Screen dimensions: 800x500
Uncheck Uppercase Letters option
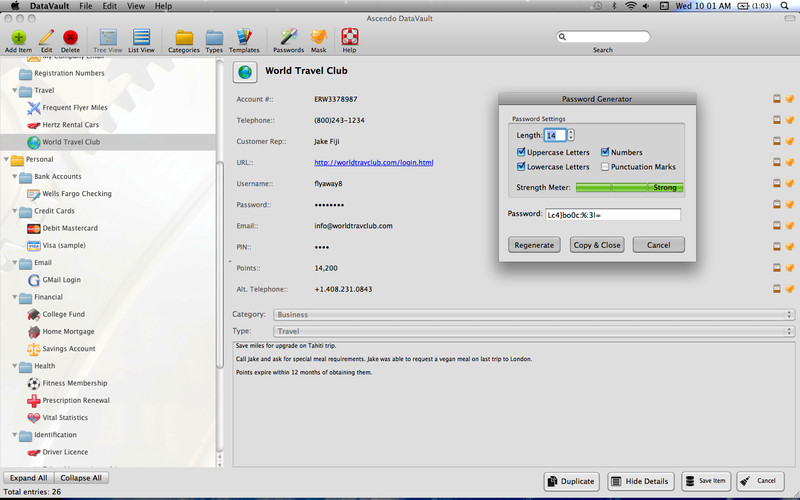click(x=521, y=152)
